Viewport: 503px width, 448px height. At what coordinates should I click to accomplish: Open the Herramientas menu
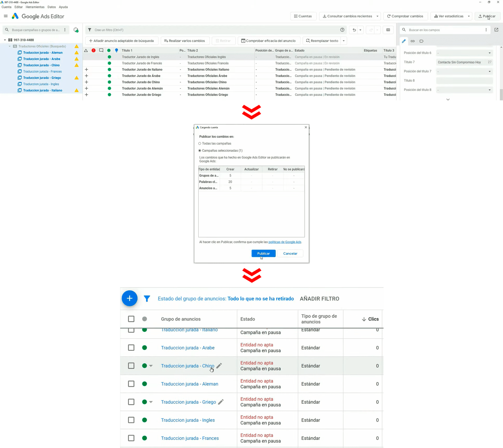point(35,7)
